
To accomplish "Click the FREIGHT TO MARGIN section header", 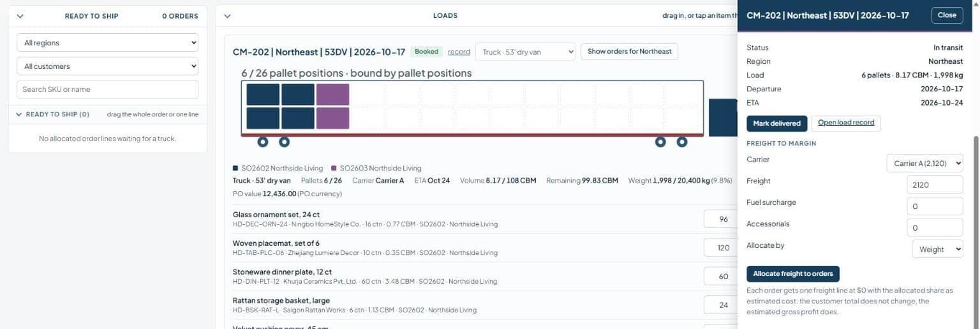I will (781, 143).
